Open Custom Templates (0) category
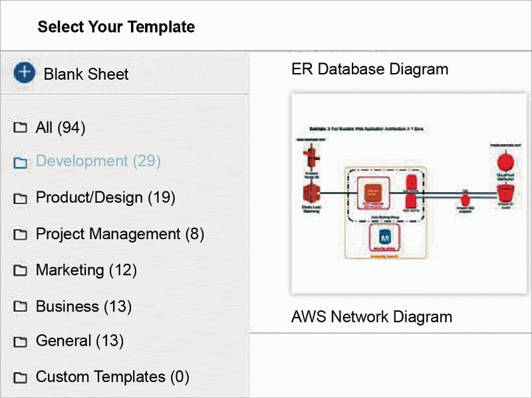The width and height of the screenshot is (532, 398). (x=112, y=377)
